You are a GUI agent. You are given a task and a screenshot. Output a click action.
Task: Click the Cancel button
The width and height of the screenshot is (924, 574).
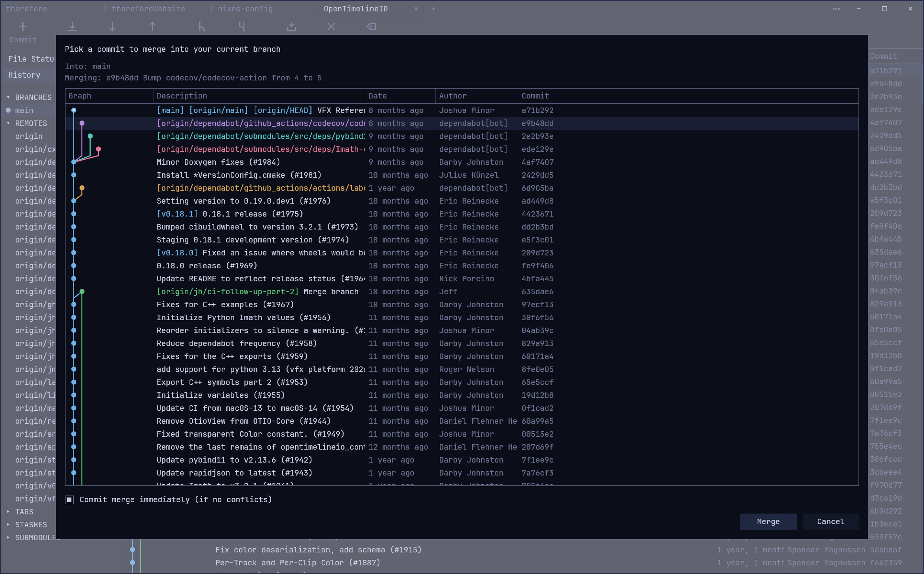(x=831, y=521)
